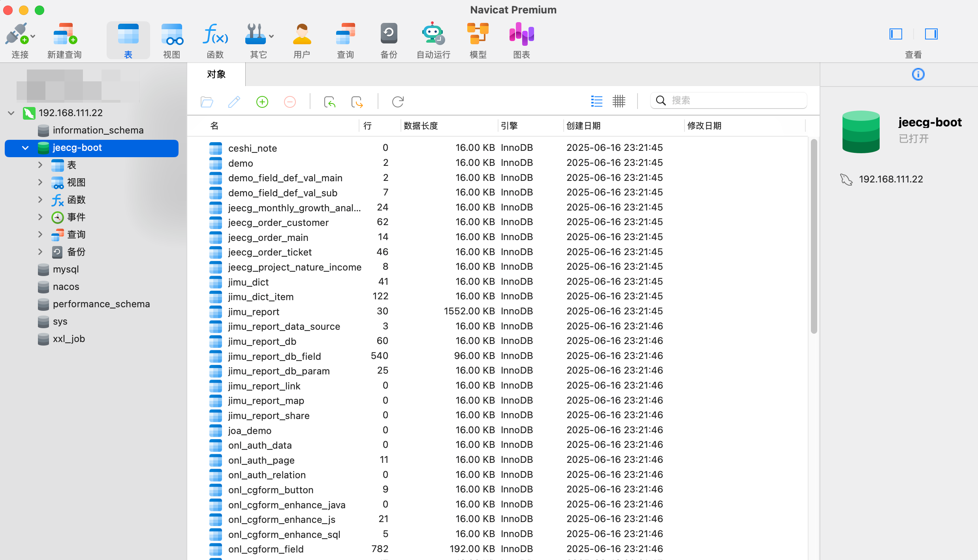Click the green New Table plus icon

click(x=262, y=102)
